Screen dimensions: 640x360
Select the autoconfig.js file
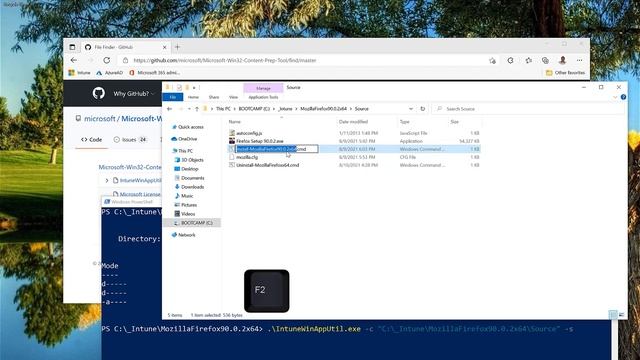[x=249, y=133]
